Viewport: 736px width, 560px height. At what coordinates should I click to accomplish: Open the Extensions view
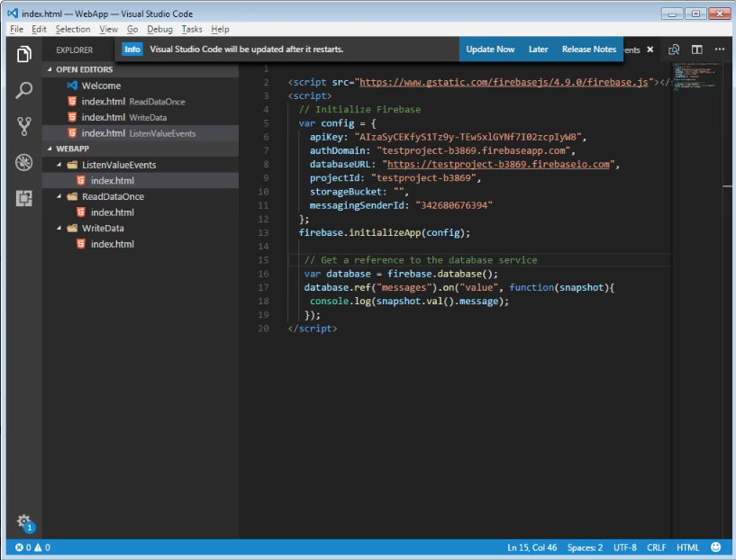tap(24, 198)
